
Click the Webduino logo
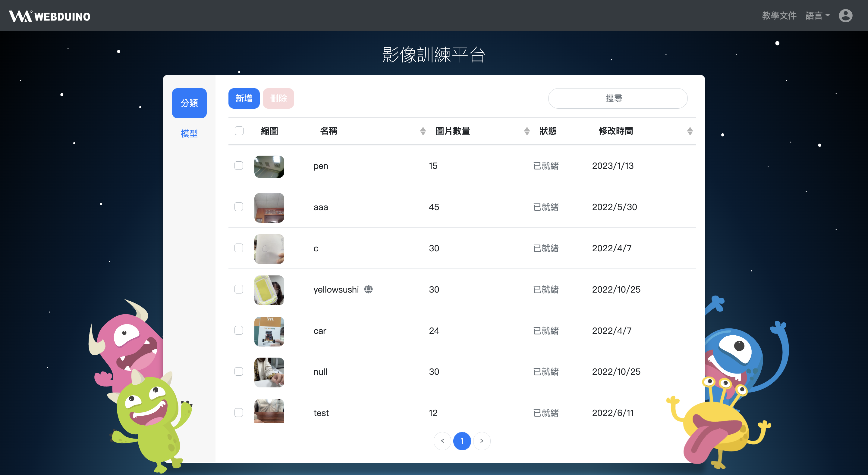(49, 16)
